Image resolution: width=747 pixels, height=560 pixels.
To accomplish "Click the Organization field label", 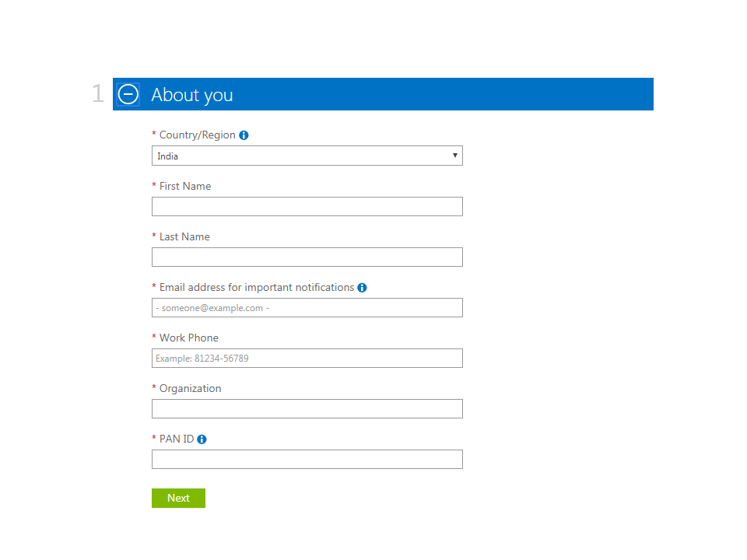I will (190, 388).
